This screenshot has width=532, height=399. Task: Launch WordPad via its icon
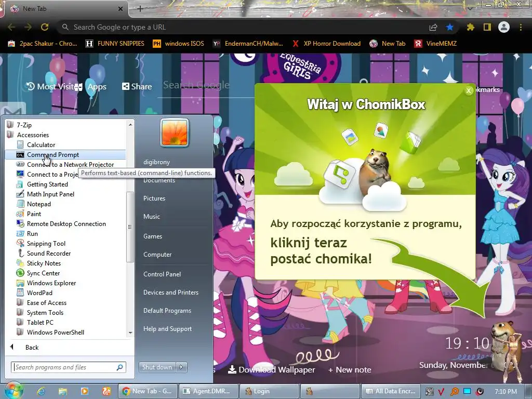pyautogui.click(x=20, y=293)
